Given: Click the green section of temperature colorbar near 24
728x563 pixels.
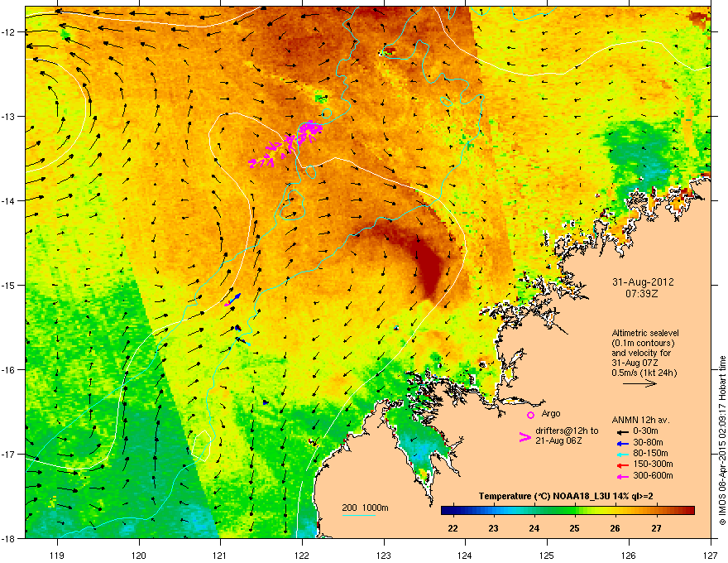Looking at the screenshot, I should tap(534, 511).
